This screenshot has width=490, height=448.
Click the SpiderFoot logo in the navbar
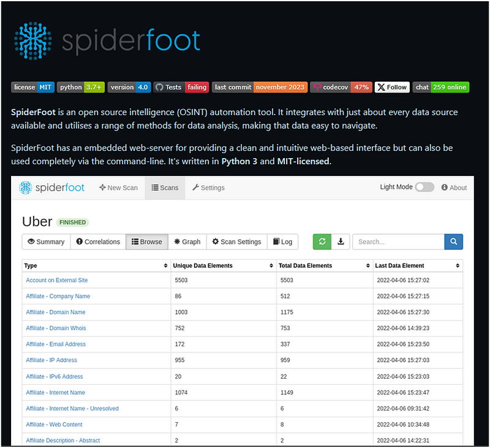(51, 188)
